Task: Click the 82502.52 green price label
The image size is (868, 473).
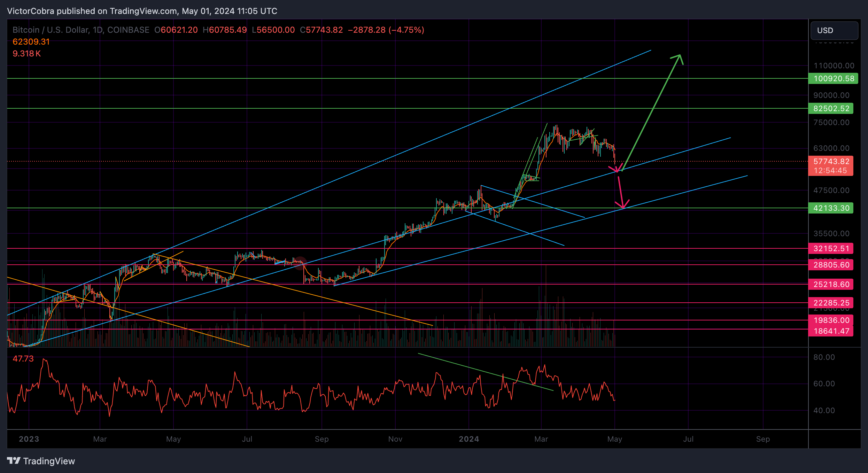Action: (831, 108)
